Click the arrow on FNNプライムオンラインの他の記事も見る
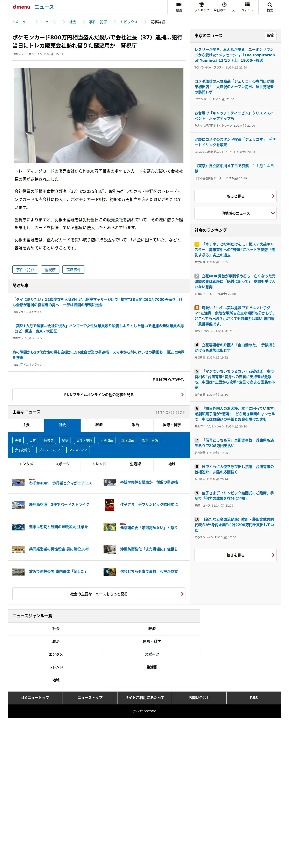The image size is (289, 868). tap(182, 395)
